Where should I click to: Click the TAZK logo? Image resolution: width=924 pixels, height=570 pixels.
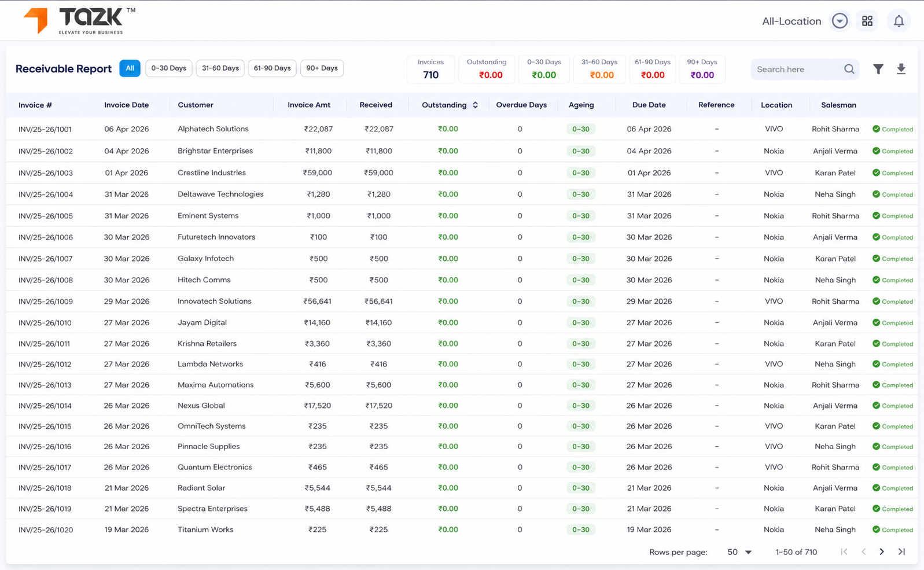(x=79, y=21)
